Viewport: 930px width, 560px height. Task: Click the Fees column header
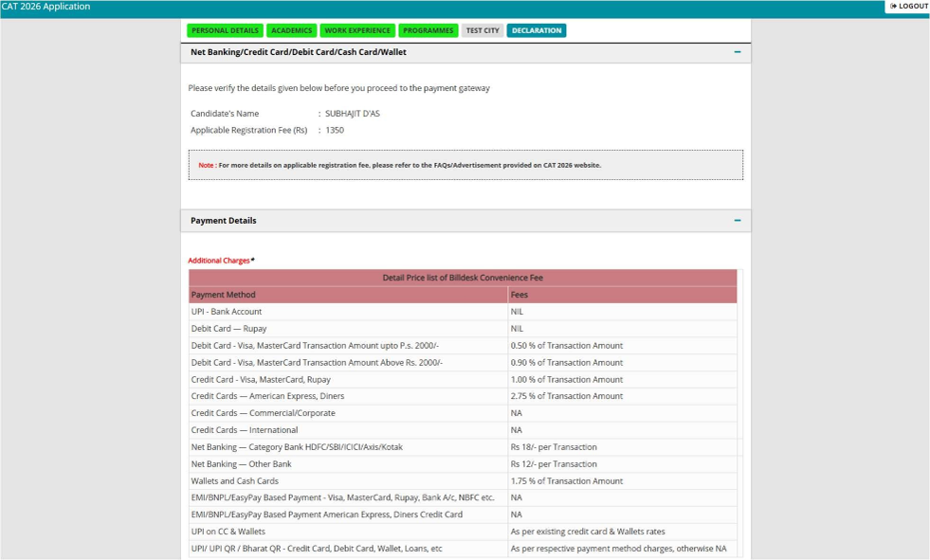[x=622, y=295]
